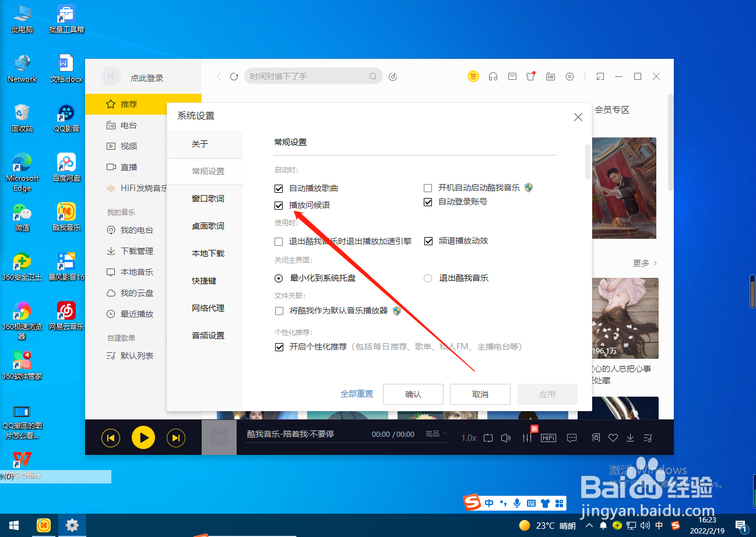Open the playlist queue icon
The height and width of the screenshot is (537, 756).
(648, 437)
